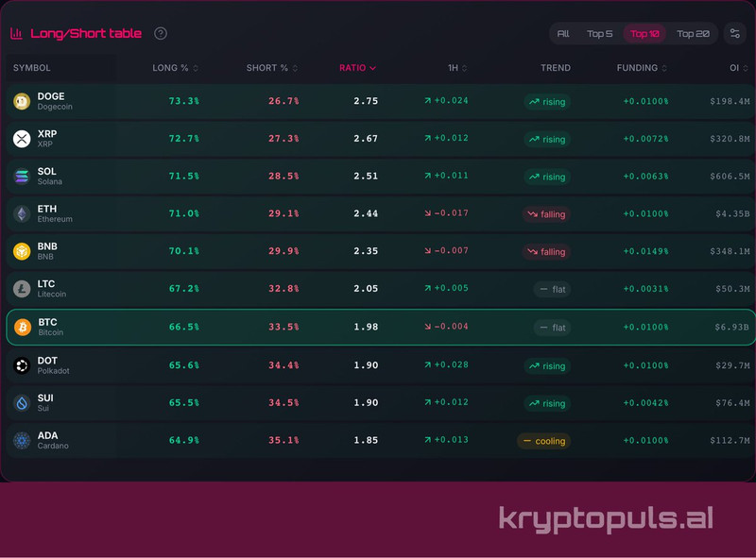Click the Long/Short table help question icon
The width and height of the screenshot is (756, 558).
(x=161, y=33)
